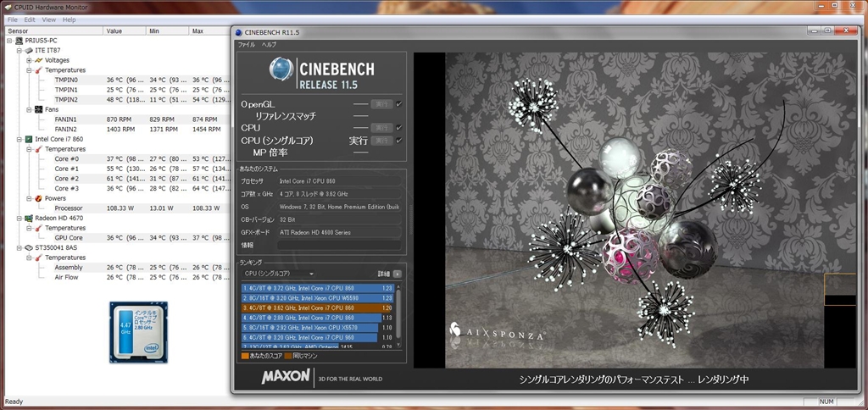Collapse the Radeon HD 4670 node
Image resolution: width=868 pixels, height=410 pixels.
19,218
